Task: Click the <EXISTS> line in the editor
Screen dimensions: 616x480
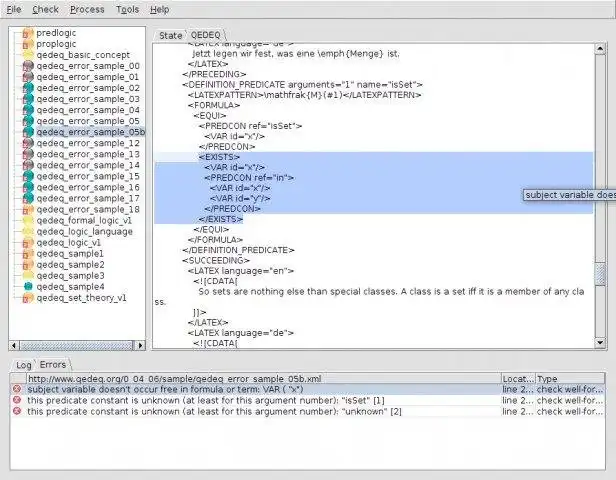Action: (x=219, y=157)
